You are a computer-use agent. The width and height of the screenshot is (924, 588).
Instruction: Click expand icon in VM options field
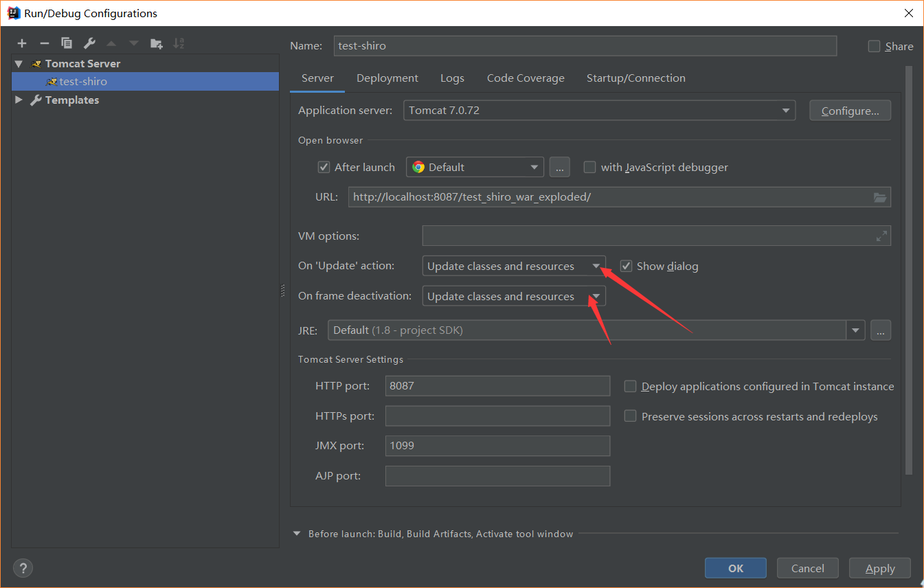coord(881,236)
